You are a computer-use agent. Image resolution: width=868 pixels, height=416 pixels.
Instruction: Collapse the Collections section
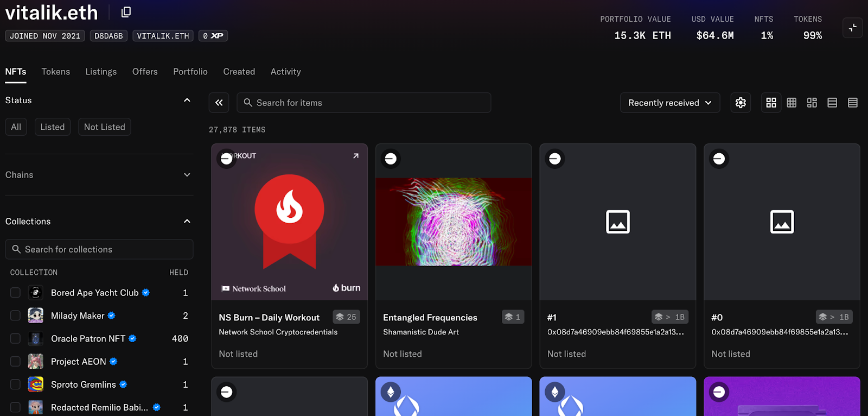pos(187,222)
